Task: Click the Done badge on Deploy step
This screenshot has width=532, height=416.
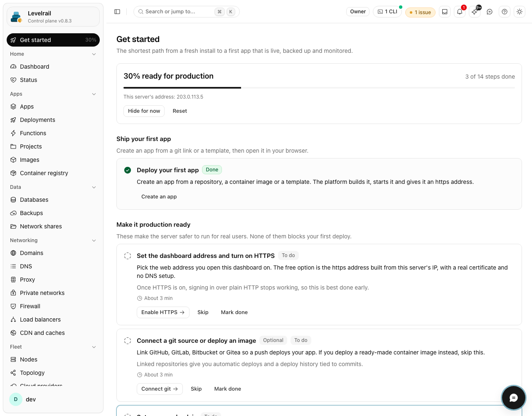Action: tap(212, 170)
